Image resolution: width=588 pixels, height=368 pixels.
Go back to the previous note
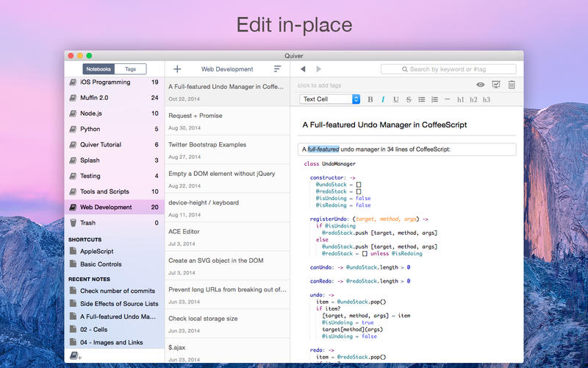[x=302, y=69]
